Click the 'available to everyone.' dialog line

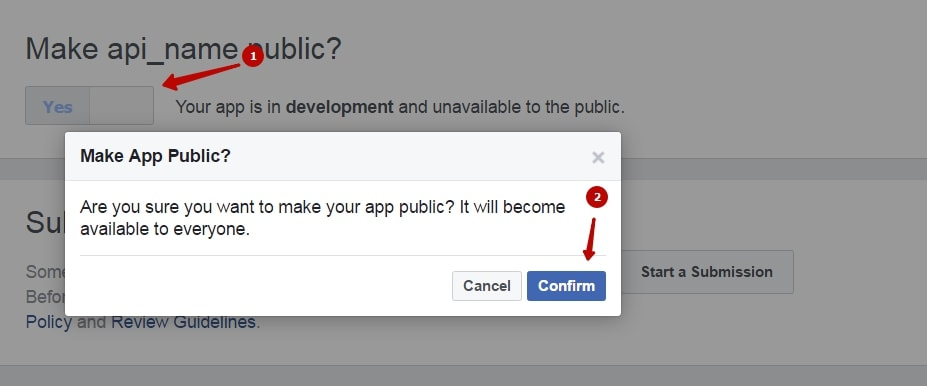coord(165,229)
